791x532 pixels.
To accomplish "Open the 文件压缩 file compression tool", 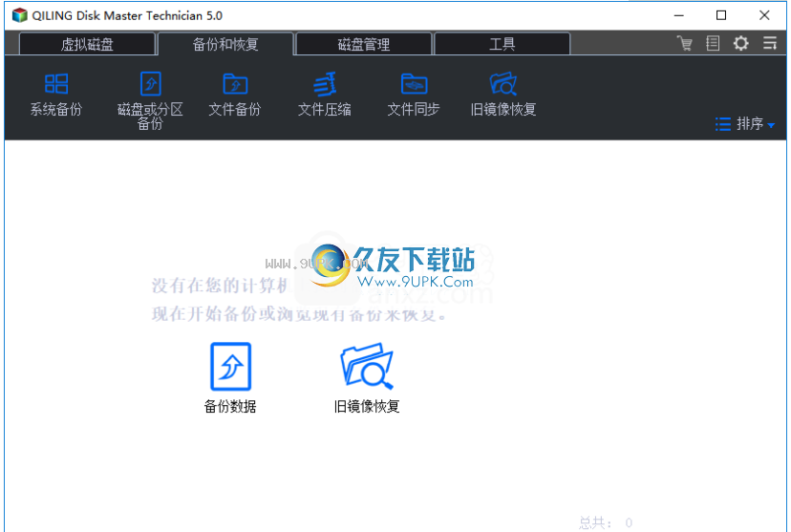I will point(325,95).
